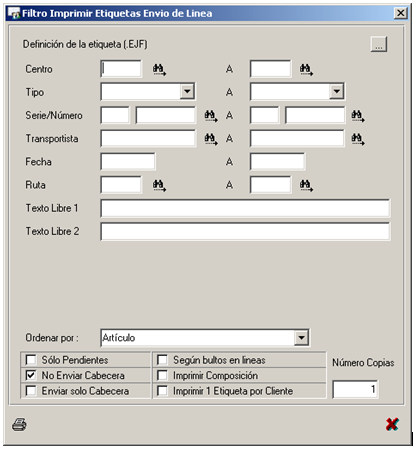Uncheck No Enviar Cabecera

[x=31, y=375]
